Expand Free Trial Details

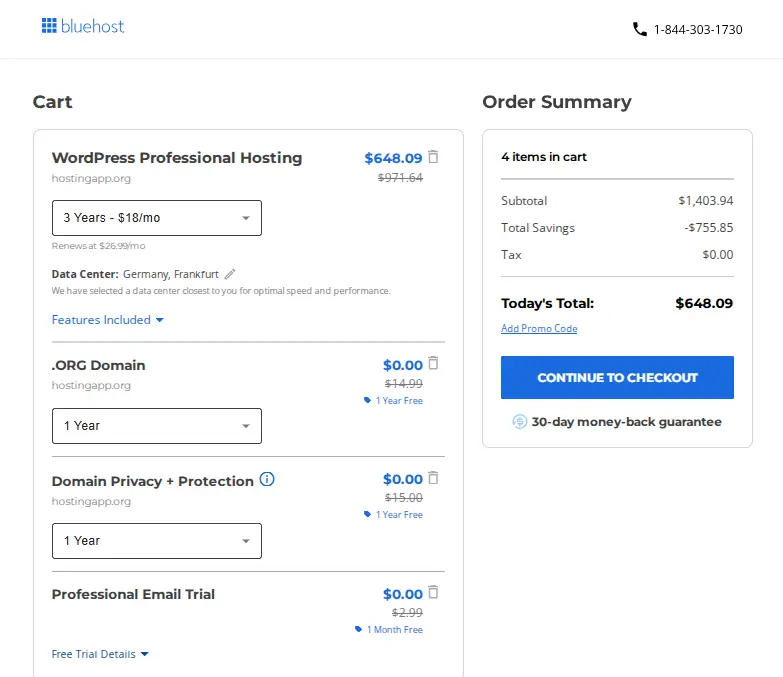click(x=100, y=654)
